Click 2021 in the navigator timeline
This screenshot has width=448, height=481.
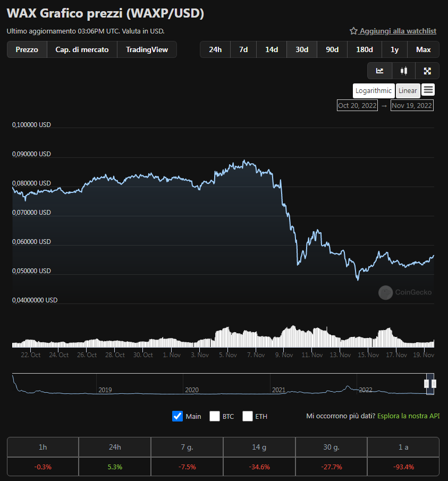tap(278, 390)
